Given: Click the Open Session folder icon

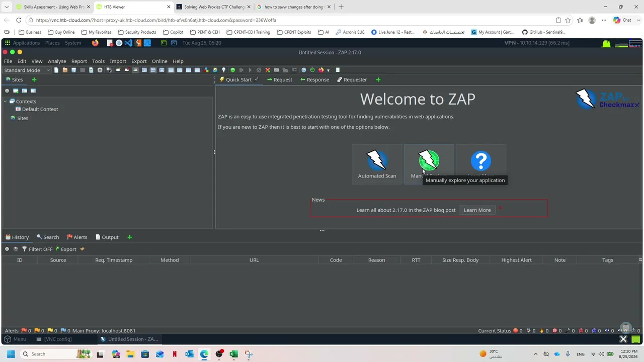Looking at the screenshot, I should 65,70.
